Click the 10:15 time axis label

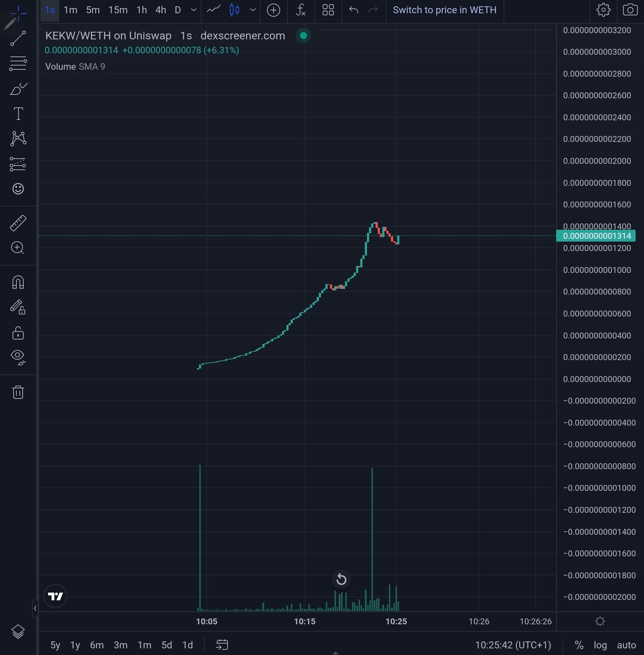[x=305, y=622]
